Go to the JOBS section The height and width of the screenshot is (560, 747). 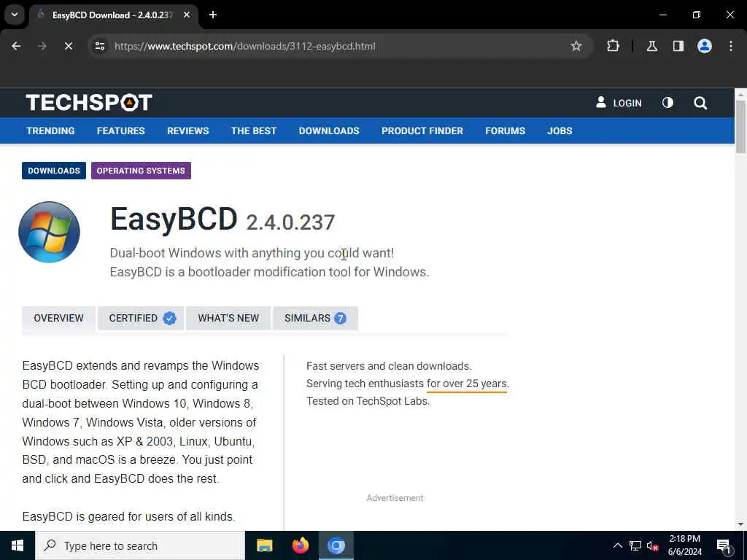560,131
